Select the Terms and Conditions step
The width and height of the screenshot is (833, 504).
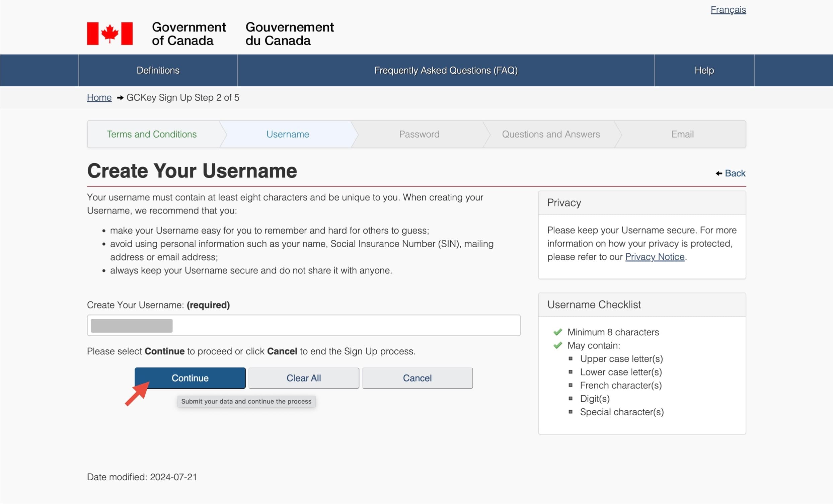[x=152, y=134]
